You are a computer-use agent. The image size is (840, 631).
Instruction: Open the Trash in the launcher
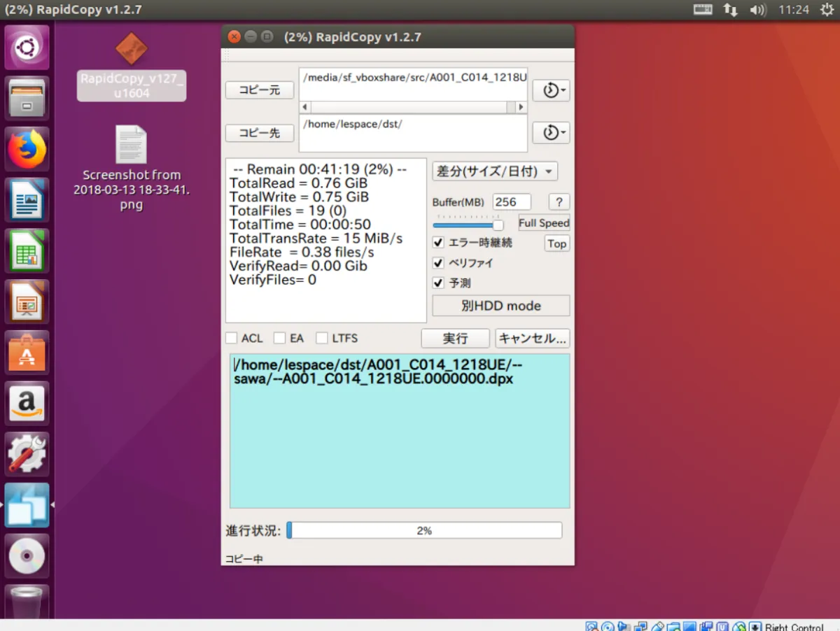point(27,602)
